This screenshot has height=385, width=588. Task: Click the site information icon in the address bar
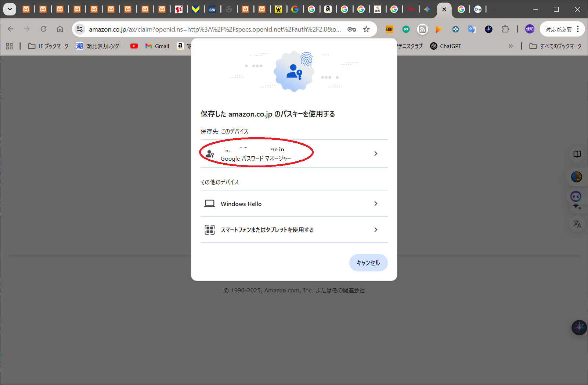[x=80, y=29]
